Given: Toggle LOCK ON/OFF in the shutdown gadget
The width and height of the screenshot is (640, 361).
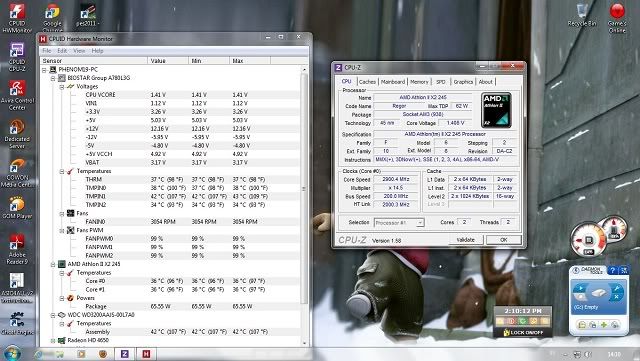Looking at the screenshot, I should coord(523,332).
